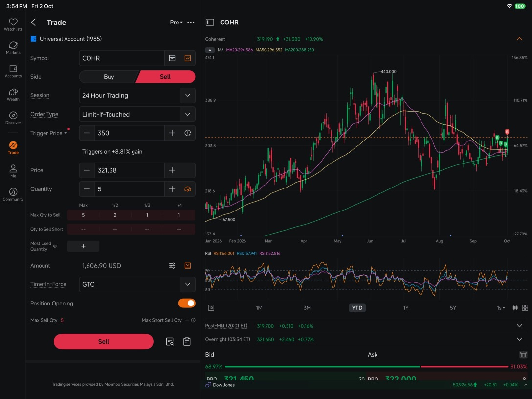Open the Discover sidebar icon
This screenshot has height=399, width=532.
pyautogui.click(x=13, y=118)
